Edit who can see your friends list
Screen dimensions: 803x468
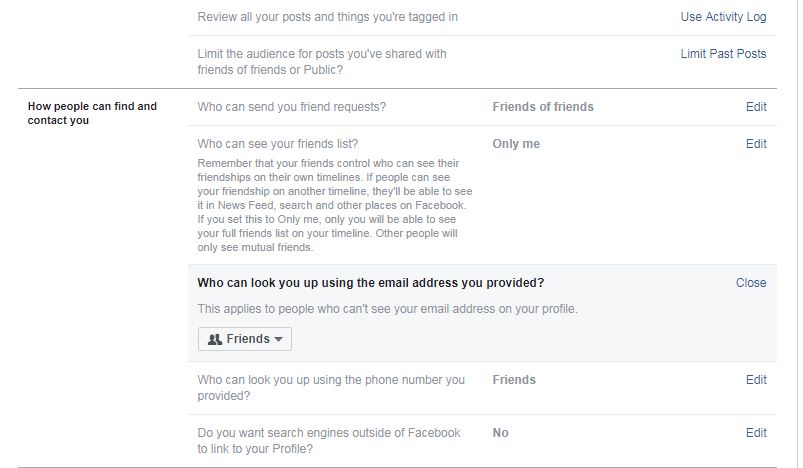pos(756,144)
